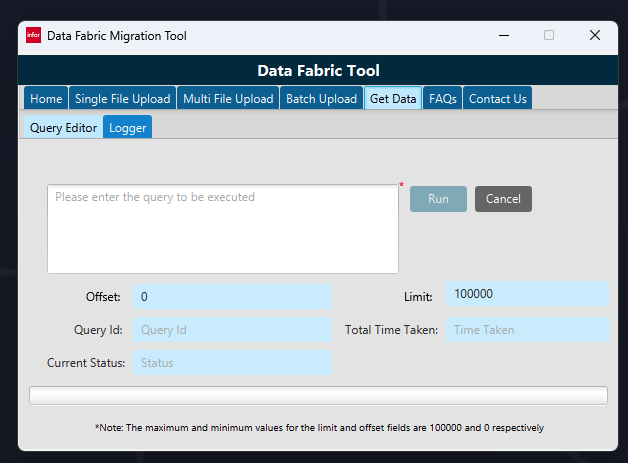Viewport: 628px width, 463px height.
Task: Focus the Offset field
Action: click(232, 296)
